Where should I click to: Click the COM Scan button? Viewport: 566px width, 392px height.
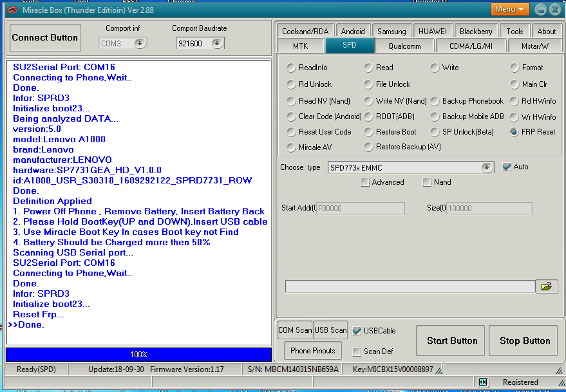coord(295,330)
